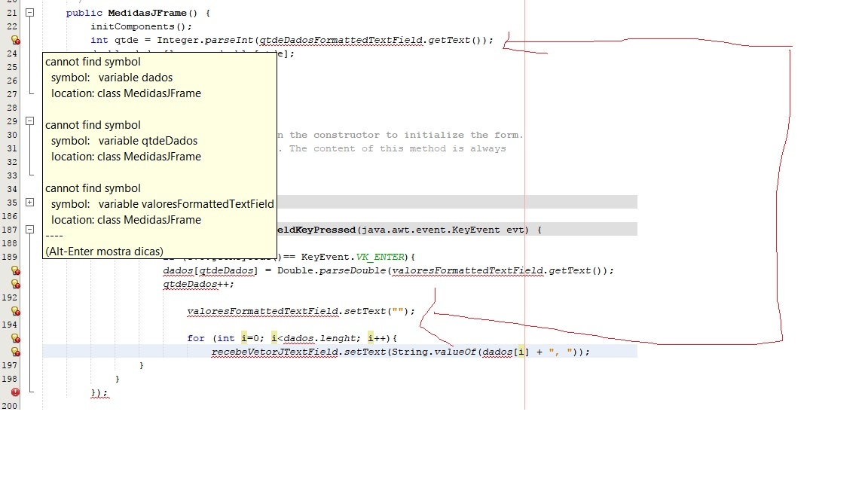Collapse the MedidasJFrame constructor fold at line 21

pyautogui.click(x=30, y=12)
